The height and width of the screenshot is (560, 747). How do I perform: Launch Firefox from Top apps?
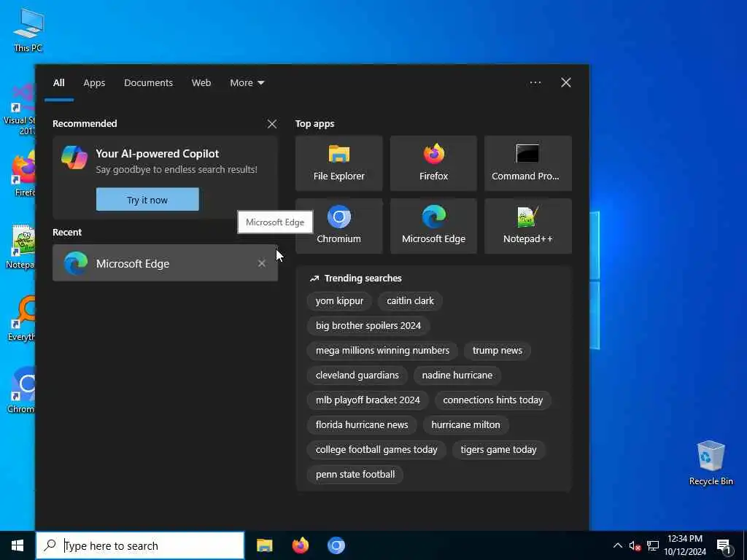pyautogui.click(x=433, y=163)
